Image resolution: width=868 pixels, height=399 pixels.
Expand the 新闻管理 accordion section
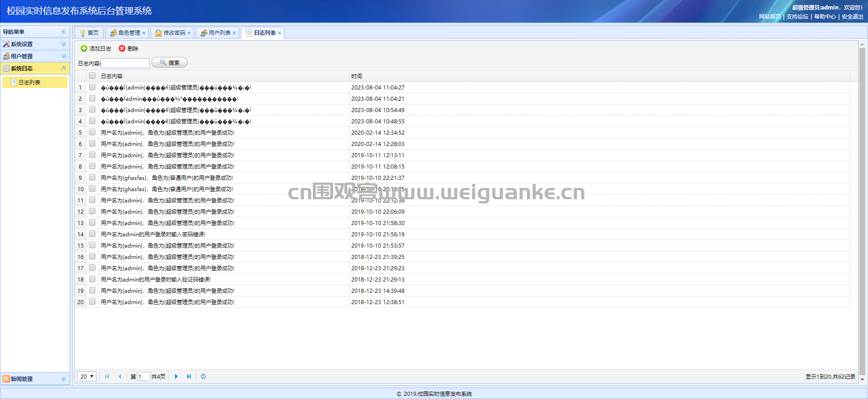(x=64, y=379)
